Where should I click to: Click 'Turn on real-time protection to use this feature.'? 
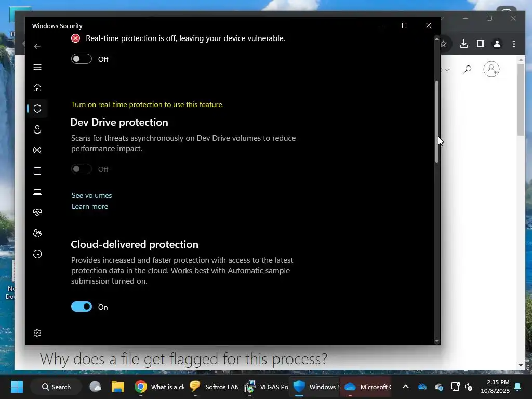point(147,104)
